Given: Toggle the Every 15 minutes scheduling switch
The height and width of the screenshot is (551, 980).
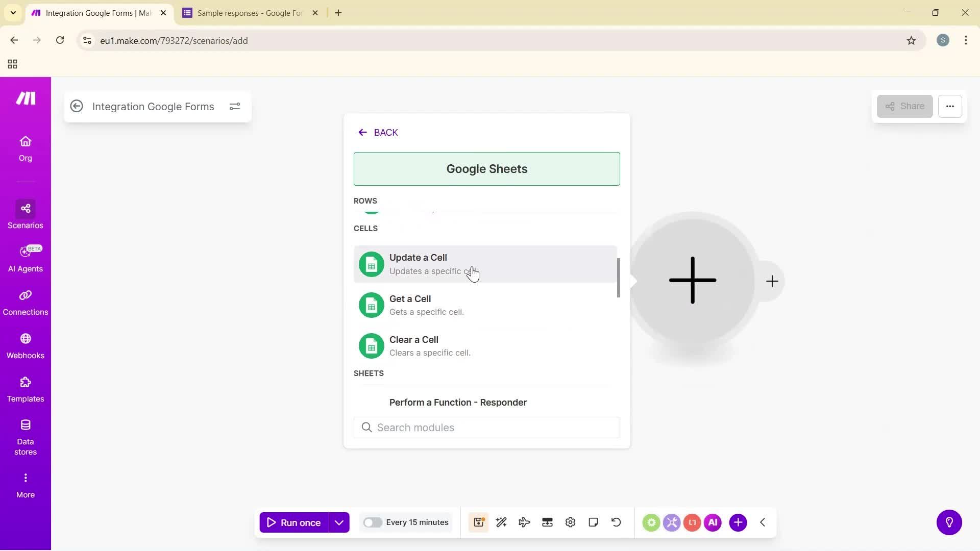Looking at the screenshot, I should [x=374, y=522].
